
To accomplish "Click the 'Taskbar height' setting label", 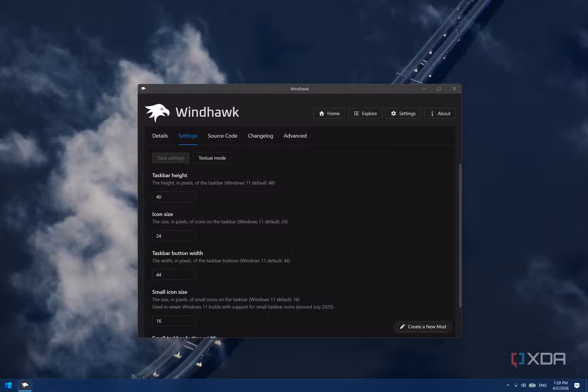I will [170, 175].
